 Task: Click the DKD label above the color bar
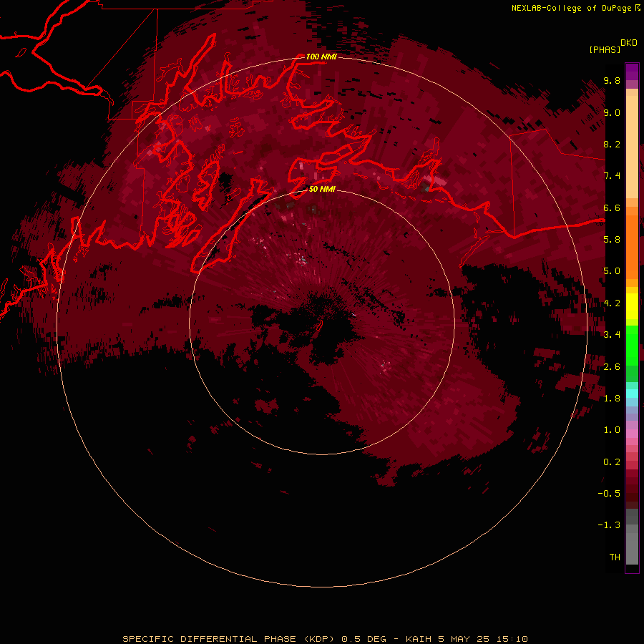(629, 43)
